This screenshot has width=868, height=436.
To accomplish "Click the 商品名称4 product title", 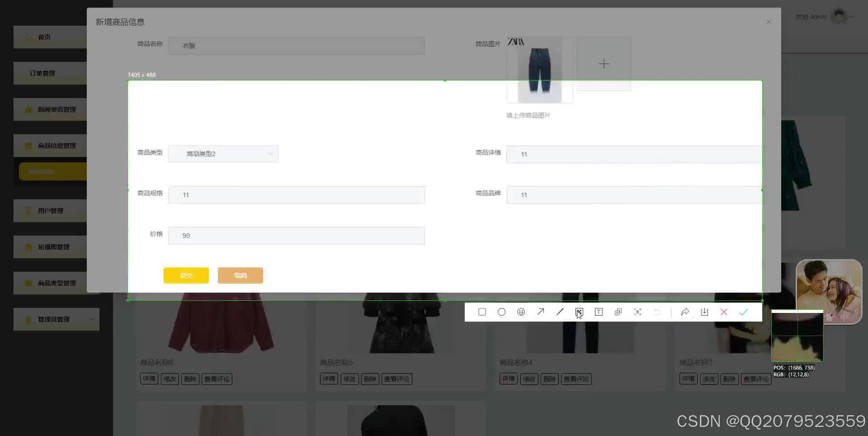I will [x=516, y=362].
